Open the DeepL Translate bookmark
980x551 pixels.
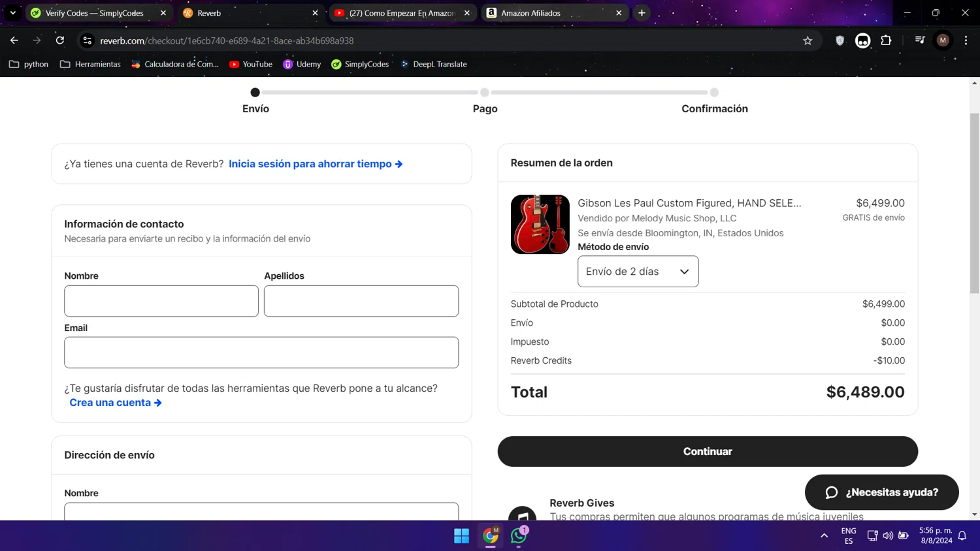[434, 64]
